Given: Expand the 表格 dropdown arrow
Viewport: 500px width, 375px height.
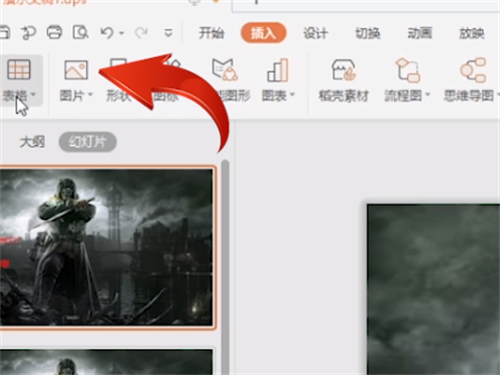Looking at the screenshot, I should point(33,95).
